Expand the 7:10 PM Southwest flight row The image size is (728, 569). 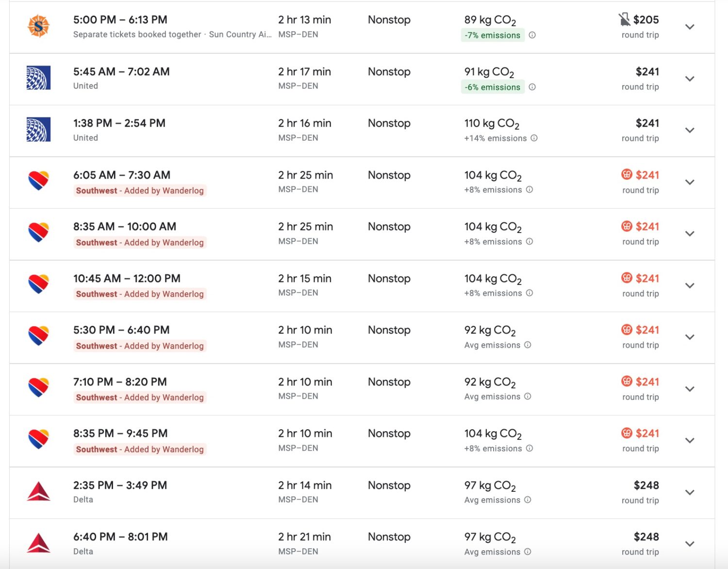[x=690, y=389]
